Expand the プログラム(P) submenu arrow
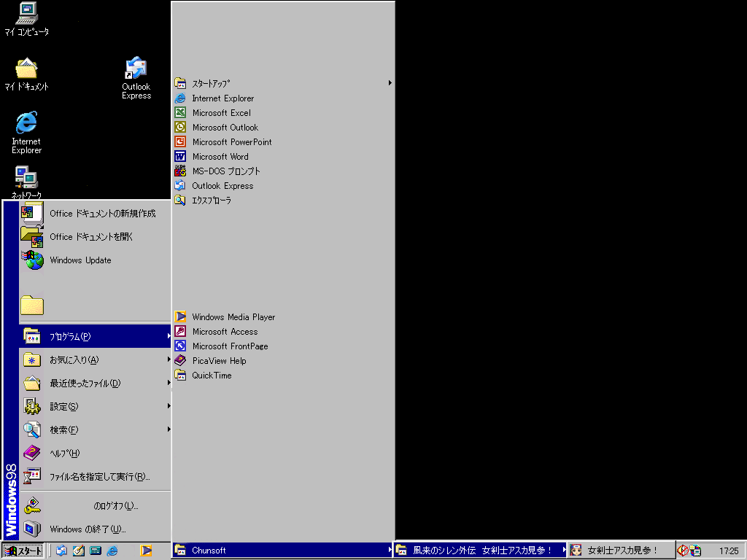 pos(169,336)
